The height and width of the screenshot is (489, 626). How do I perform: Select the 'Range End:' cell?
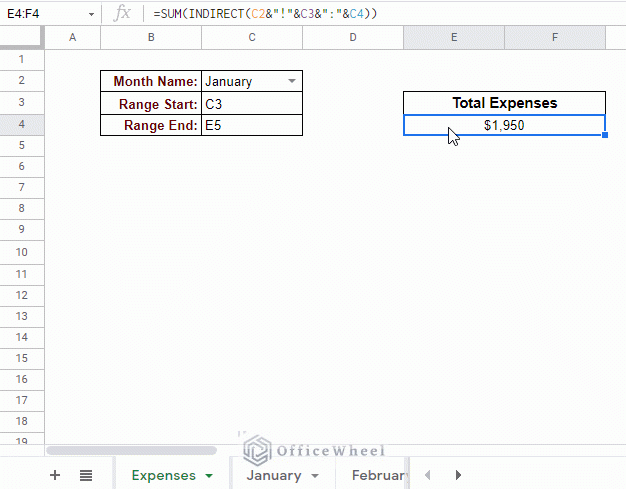[151, 125]
